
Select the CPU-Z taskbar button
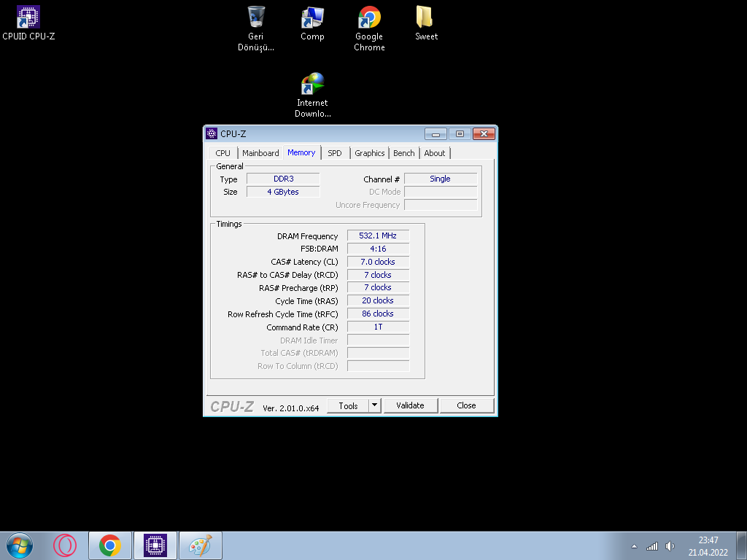pos(155,545)
